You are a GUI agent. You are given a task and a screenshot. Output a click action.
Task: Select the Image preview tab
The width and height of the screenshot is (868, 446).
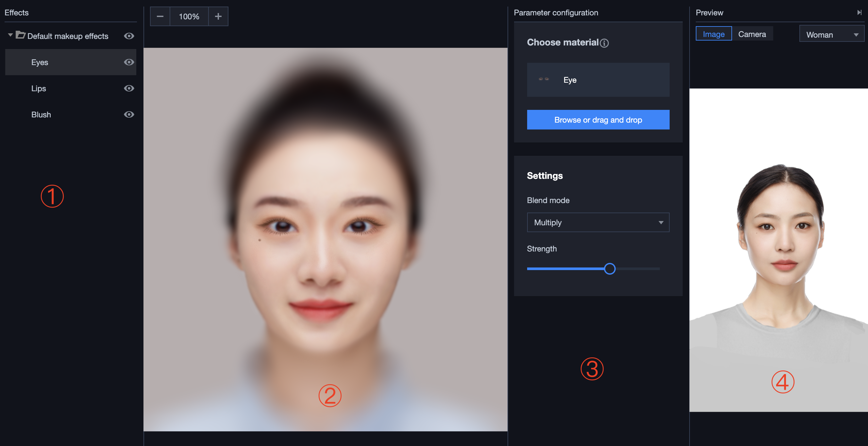coord(713,34)
